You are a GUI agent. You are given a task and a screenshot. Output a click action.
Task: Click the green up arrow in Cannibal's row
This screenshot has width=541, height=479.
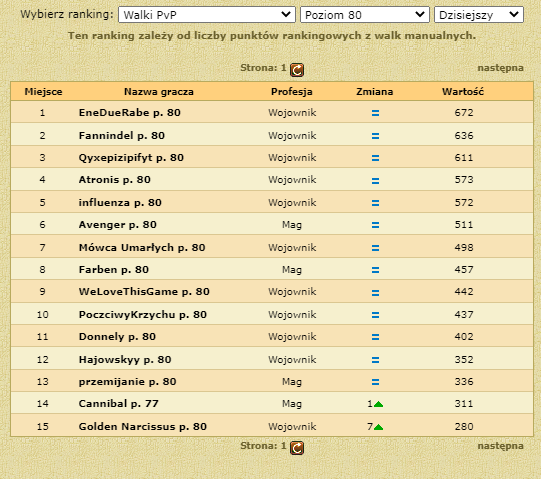point(378,404)
